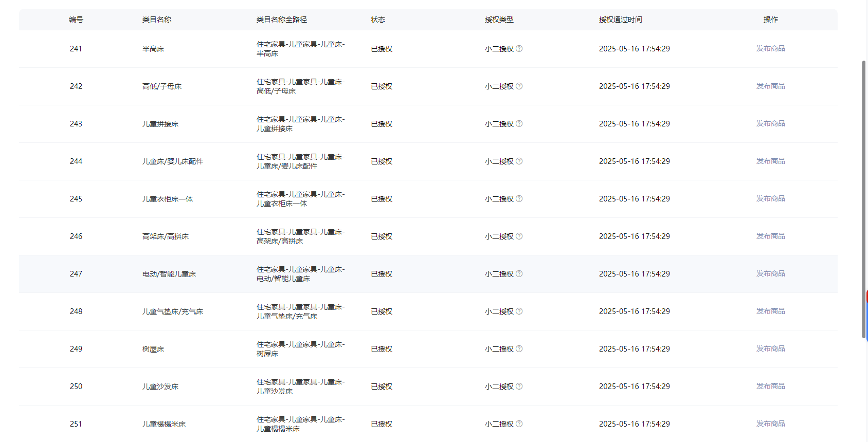Click help icon for 儿童榻榻米床 row
This screenshot has width=868, height=442.
click(519, 424)
